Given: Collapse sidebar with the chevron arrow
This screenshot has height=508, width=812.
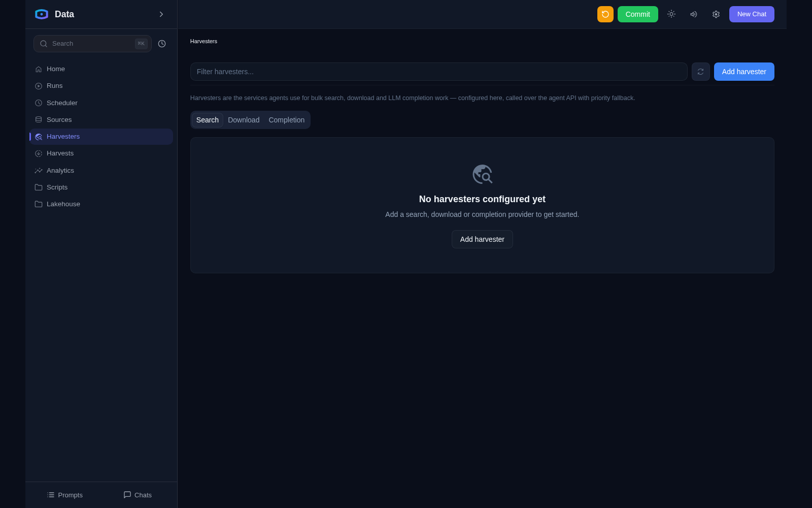Looking at the screenshot, I should pos(161,14).
